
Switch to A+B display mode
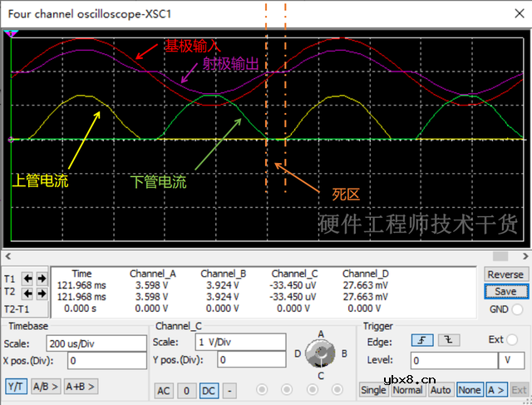80,386
